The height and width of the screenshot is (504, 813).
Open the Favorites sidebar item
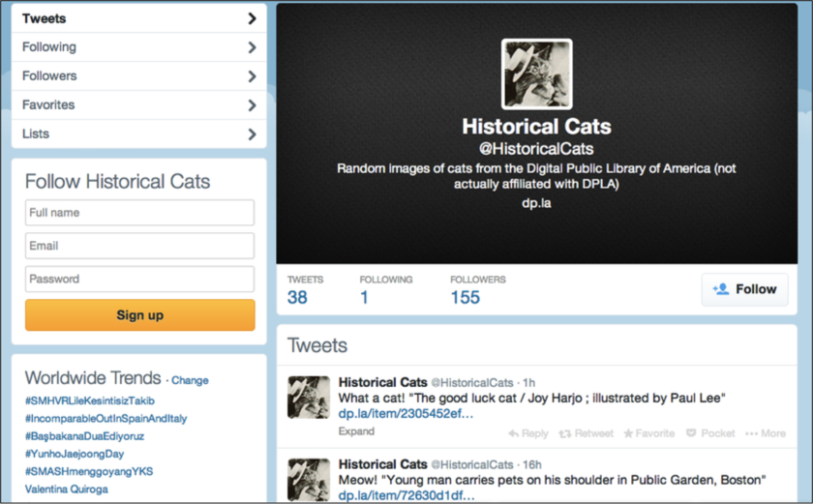coord(139,105)
